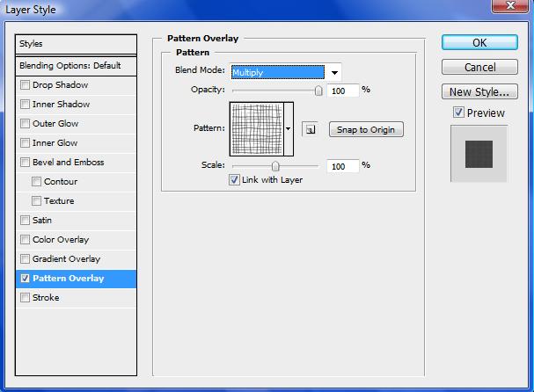Enable the Bevel and Emboss checkbox
534x392 pixels.
point(25,162)
